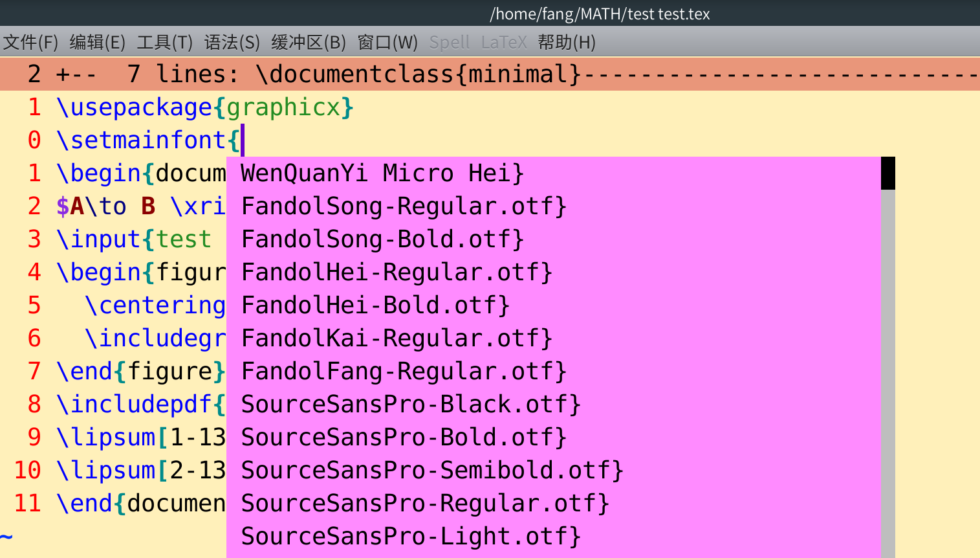Click the \includegr line
The width and height of the screenshot is (980, 558).
(155, 339)
